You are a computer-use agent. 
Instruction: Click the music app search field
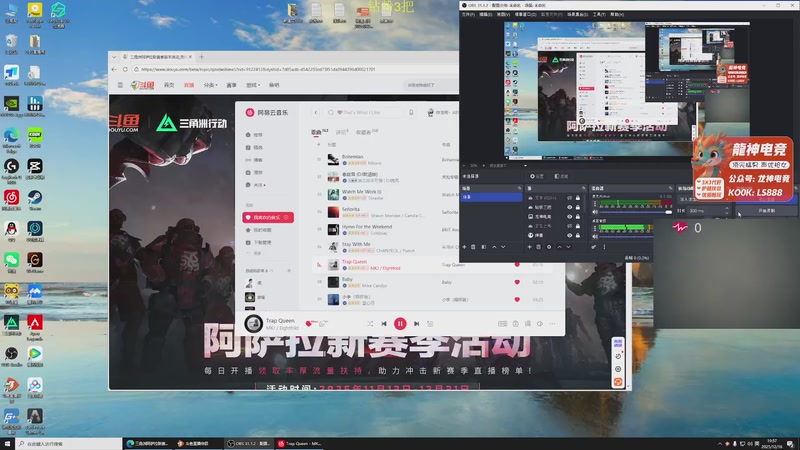(364, 112)
